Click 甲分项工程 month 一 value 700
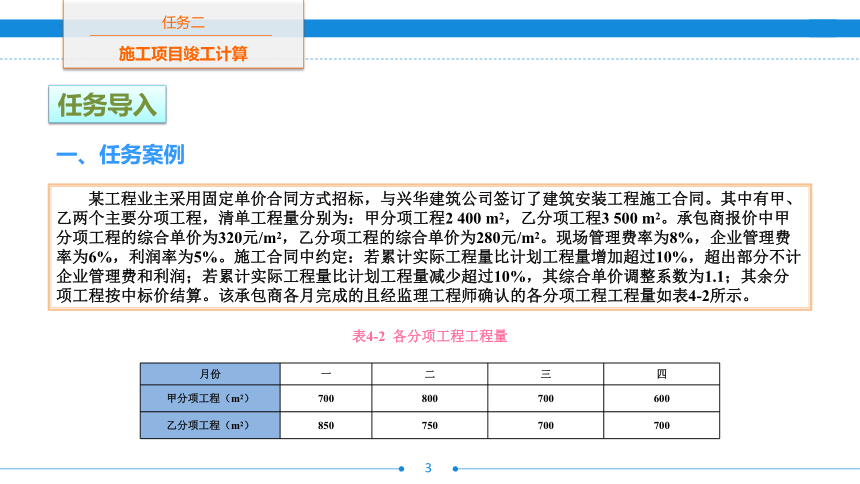This screenshot has height=484, width=860. [x=326, y=398]
